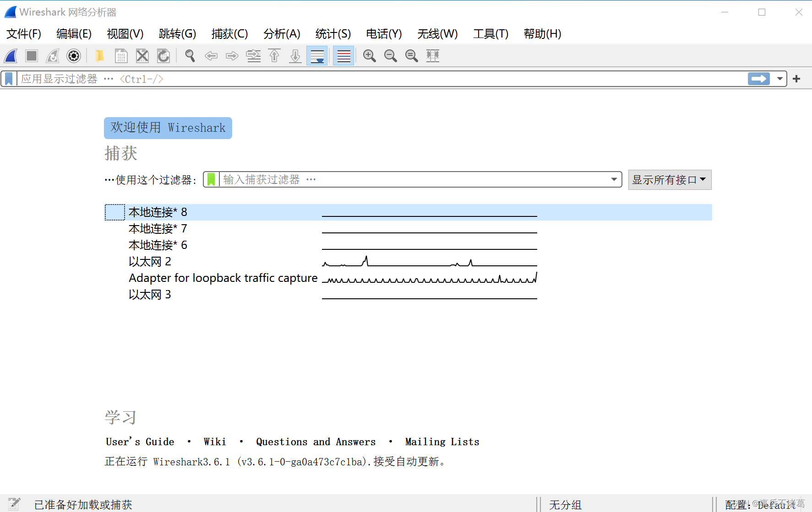Click the resize columns icon

click(433, 56)
